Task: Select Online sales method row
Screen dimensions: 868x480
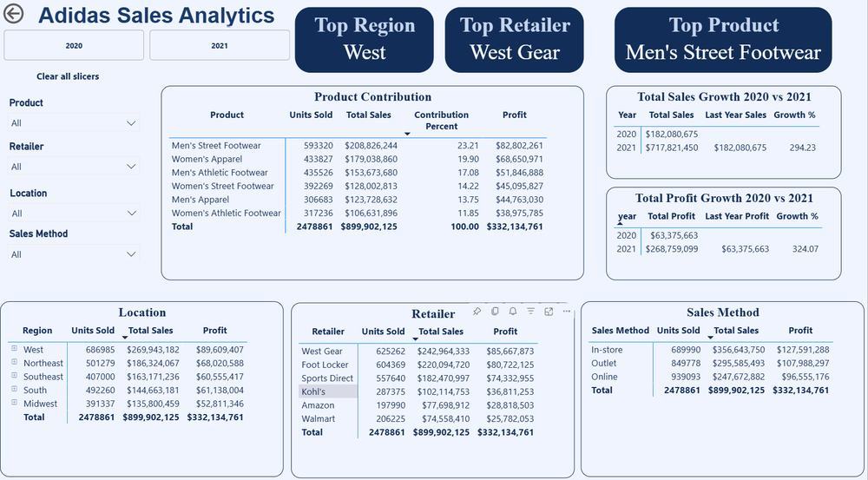Action: coord(710,377)
